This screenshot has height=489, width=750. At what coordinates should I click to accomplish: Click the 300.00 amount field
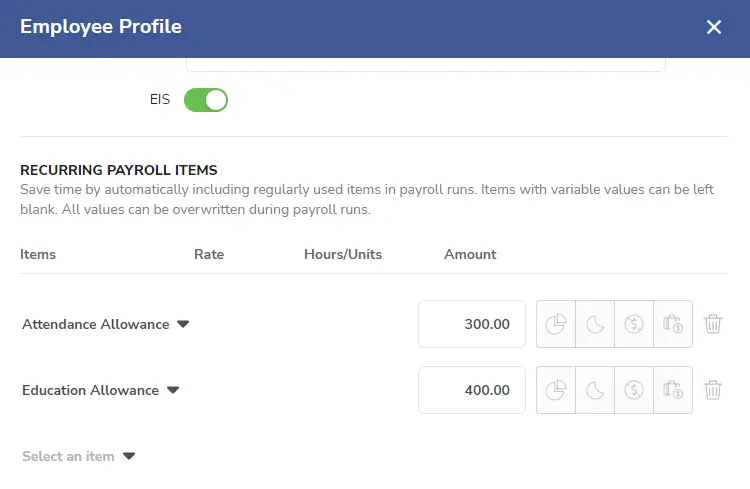pos(472,324)
